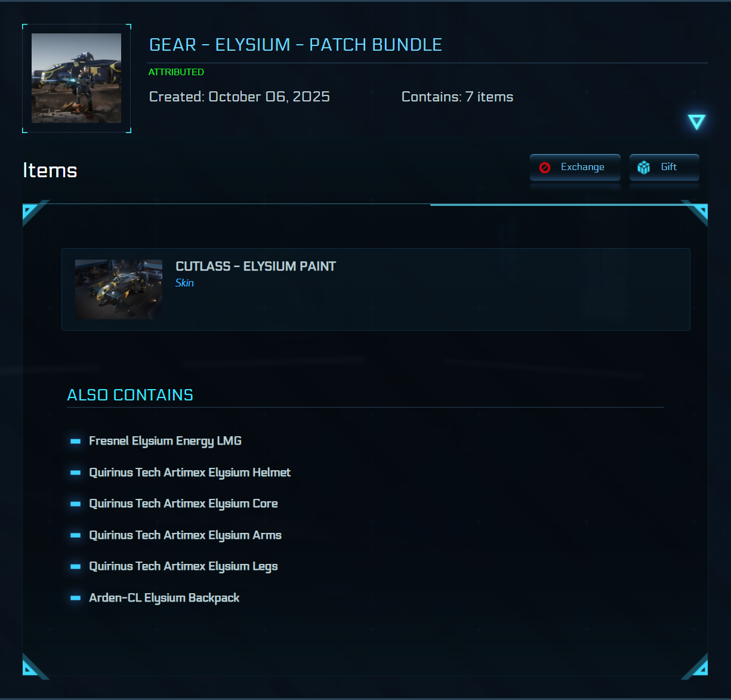Pick the Quirinus Tech Artimex Elysium Legs entry
This screenshot has height=700, width=731.
point(183,566)
